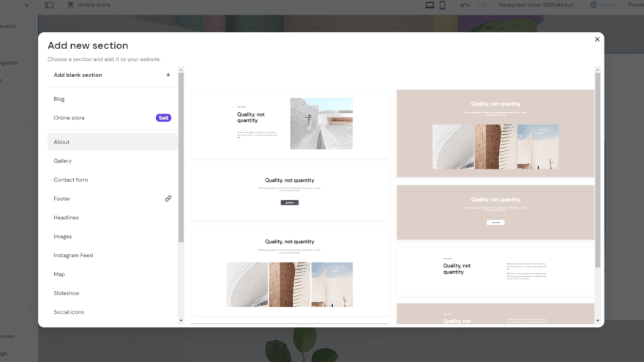This screenshot has height=362, width=644.
Task: Open the Online store section category
Action: [x=113, y=118]
